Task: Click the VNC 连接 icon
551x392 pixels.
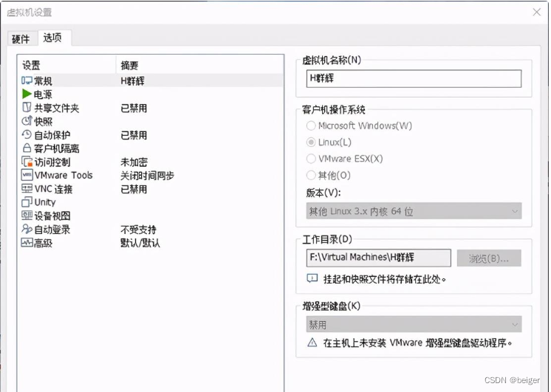Action: click(x=27, y=189)
